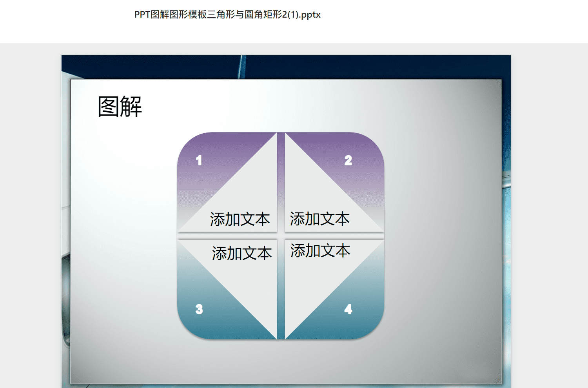Click 添加文本 in the quadrant 1 triangle

240,219
